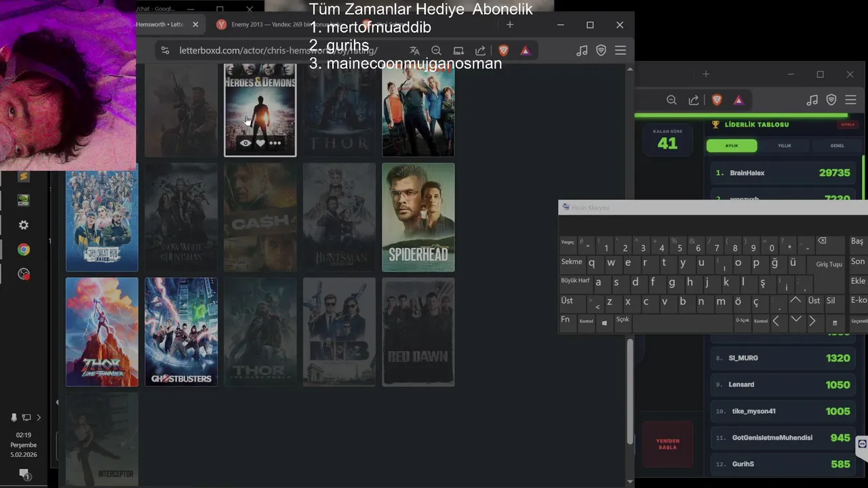The width and height of the screenshot is (868, 488).
Task: Click zoom-out magnifier in Letterboxd browser toolbar
Action: tap(436, 51)
